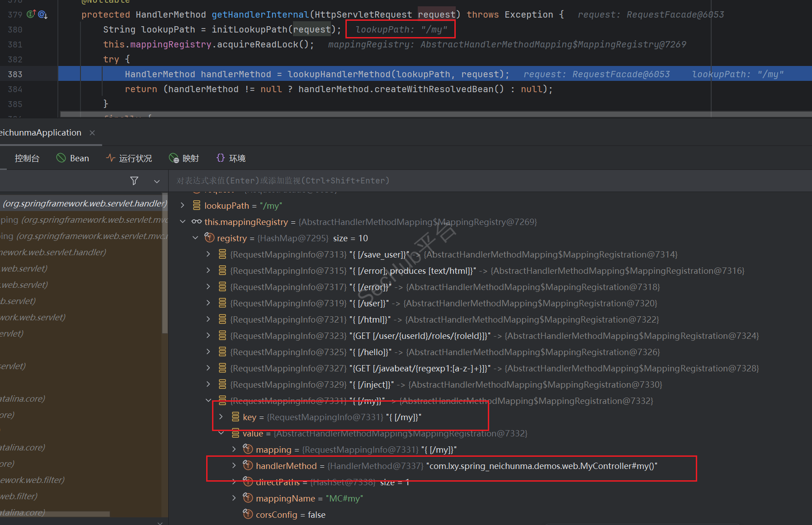Screen dimensions: 812x525
Task: Collapse the this.mappingRegistry node
Action: coord(182,222)
